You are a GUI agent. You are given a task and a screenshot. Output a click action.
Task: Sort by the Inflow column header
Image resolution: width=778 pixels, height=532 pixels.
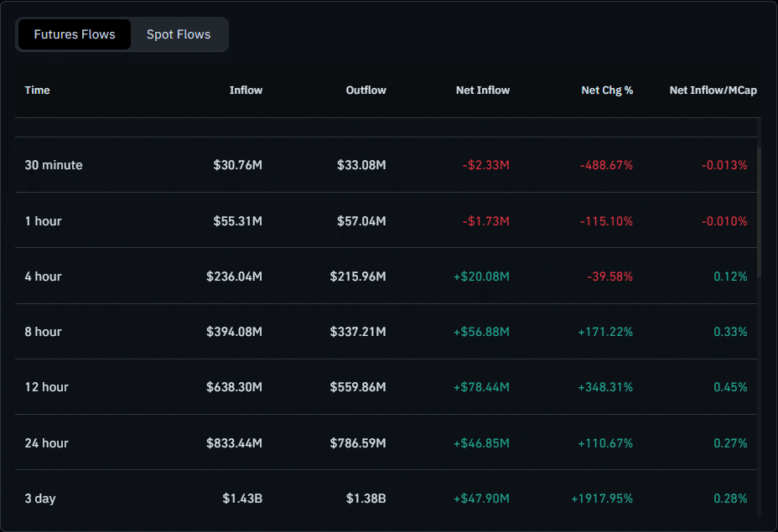coord(246,90)
